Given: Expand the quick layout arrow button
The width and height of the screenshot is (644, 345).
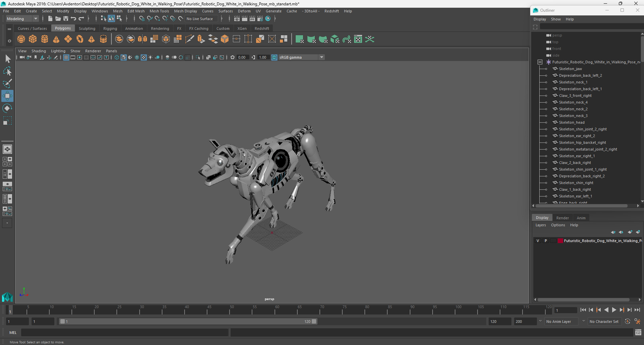Looking at the screenshot, I should (x=7, y=223).
